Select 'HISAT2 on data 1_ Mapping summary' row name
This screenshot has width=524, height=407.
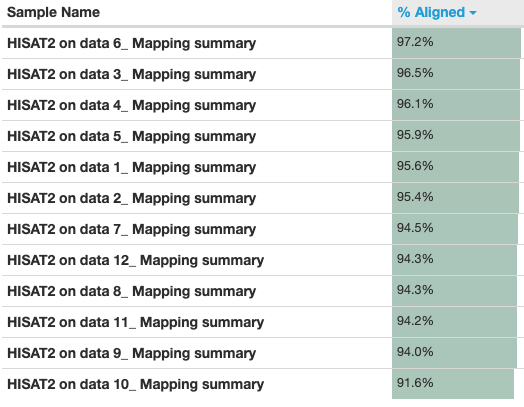point(132,167)
